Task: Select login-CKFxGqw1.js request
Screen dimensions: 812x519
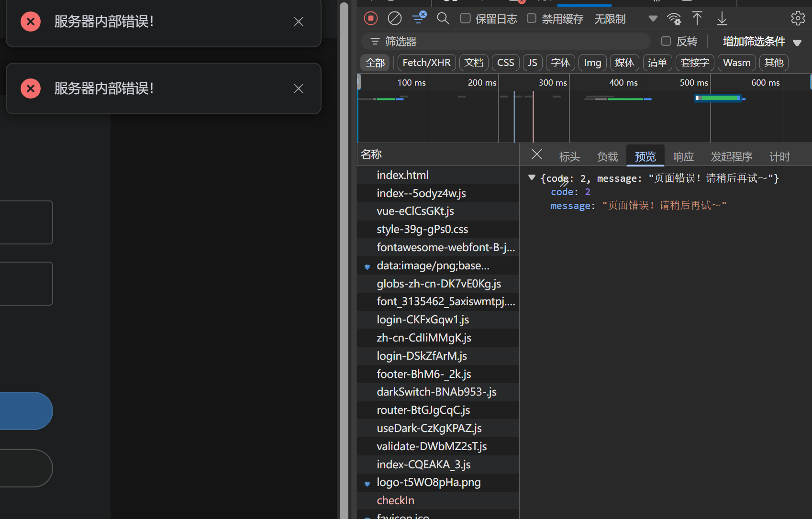Action: (438, 320)
